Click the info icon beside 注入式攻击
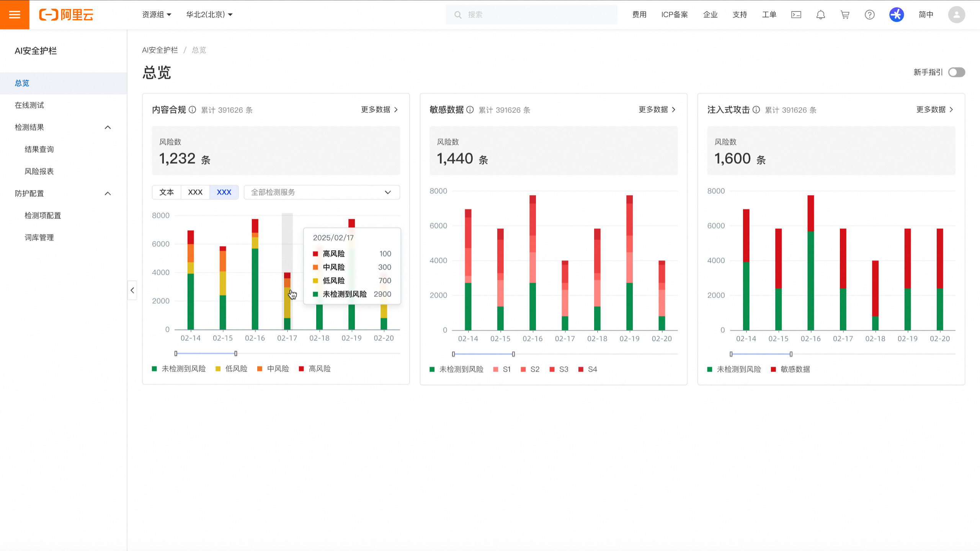Screen dimensions: 980x551 tap(756, 110)
